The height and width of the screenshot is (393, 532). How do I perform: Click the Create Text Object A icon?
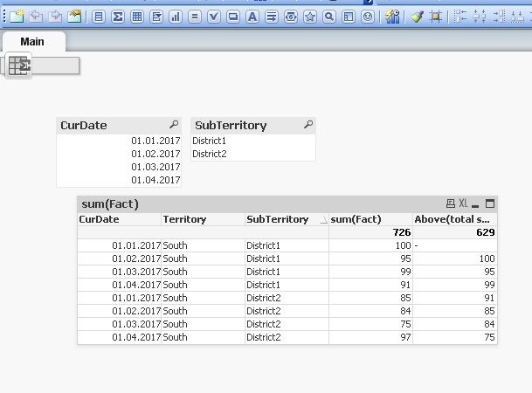(x=252, y=17)
